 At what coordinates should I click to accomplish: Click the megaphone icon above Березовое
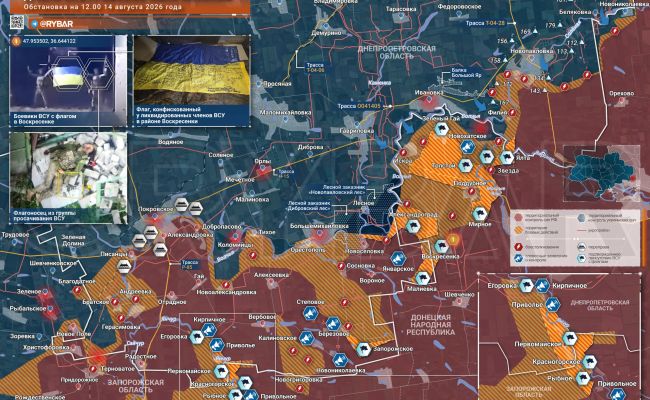333,324
